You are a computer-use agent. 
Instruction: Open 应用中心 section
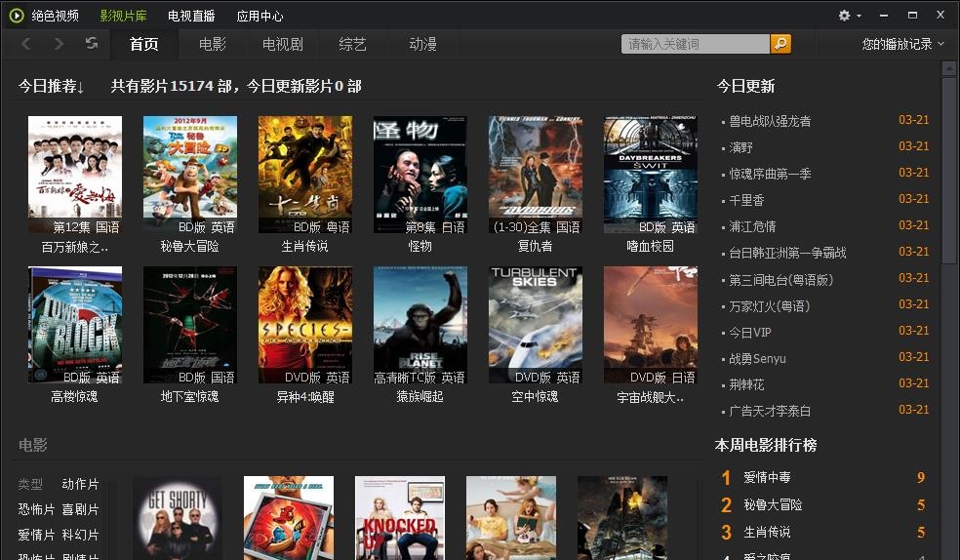tap(260, 16)
